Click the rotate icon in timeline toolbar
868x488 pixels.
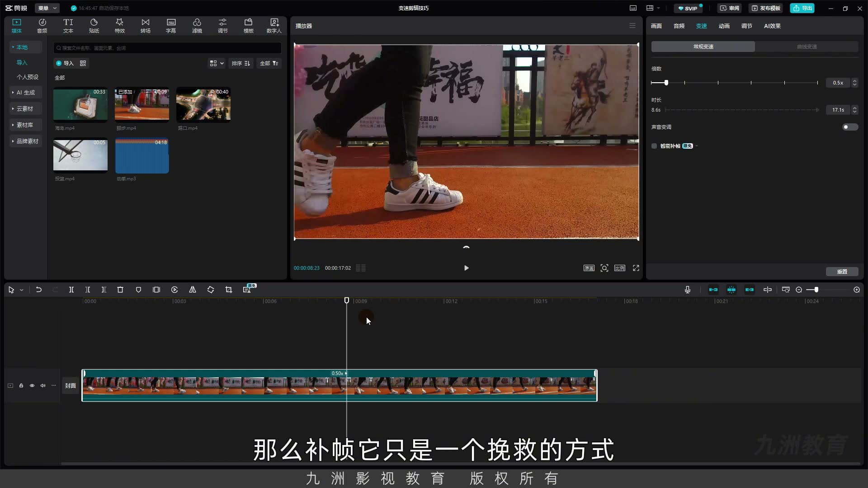click(211, 290)
